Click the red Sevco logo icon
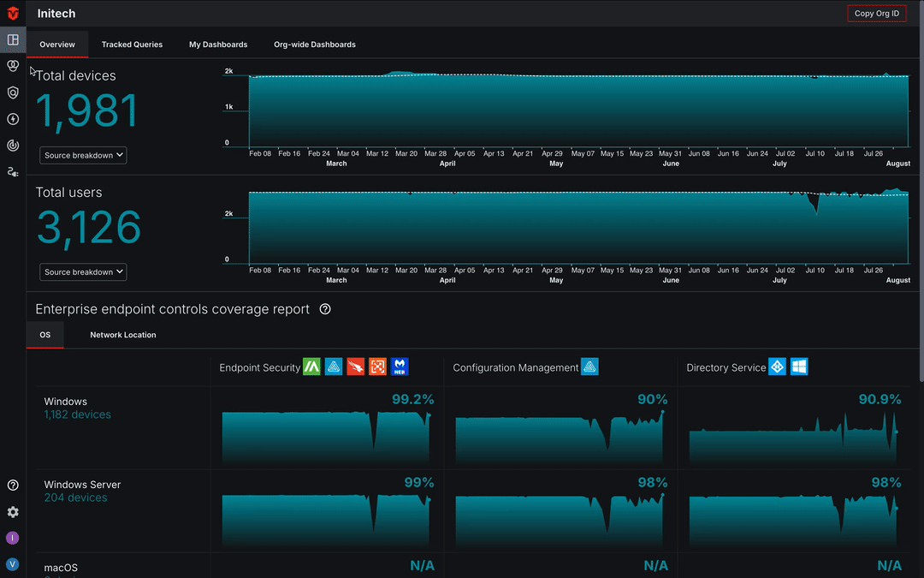The height and width of the screenshot is (578, 924). 13,13
